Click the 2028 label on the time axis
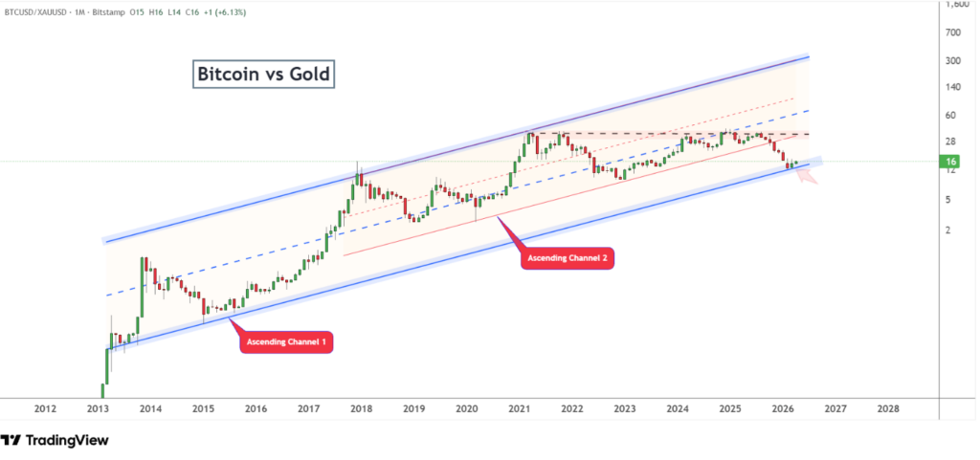The width and height of the screenshot is (980, 460). [x=888, y=408]
